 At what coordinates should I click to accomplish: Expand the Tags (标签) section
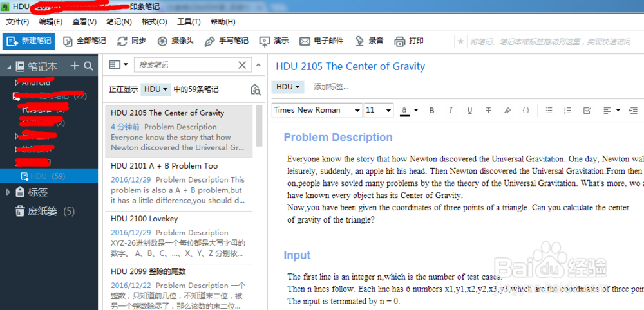click(8, 192)
